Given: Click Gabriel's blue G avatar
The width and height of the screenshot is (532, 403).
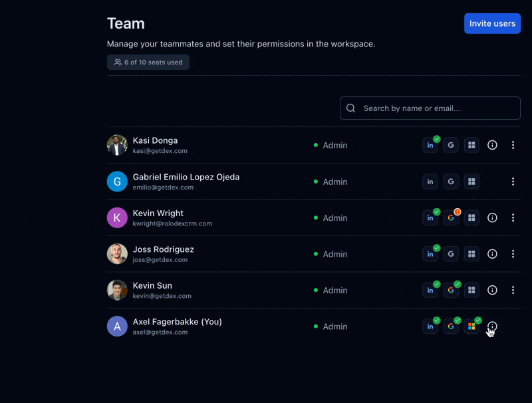Looking at the screenshot, I should click(117, 182).
